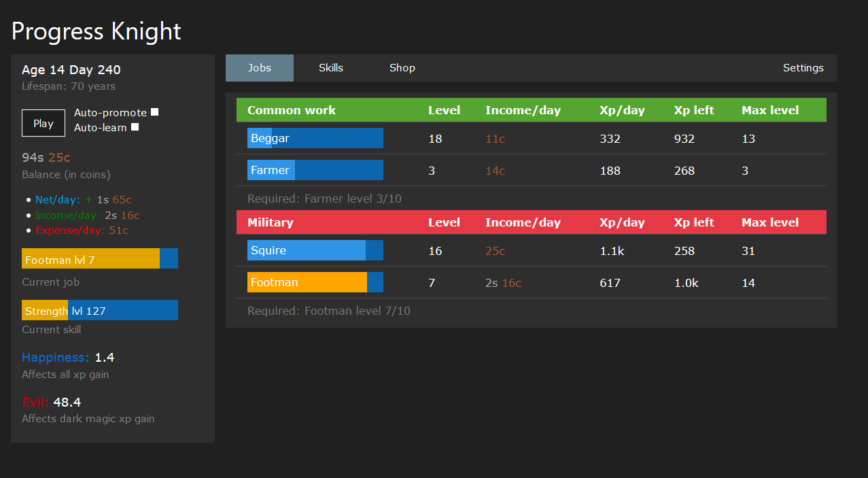Click the Strength lvl 127 skill bar
Screen dimensions: 868x478
click(x=100, y=310)
